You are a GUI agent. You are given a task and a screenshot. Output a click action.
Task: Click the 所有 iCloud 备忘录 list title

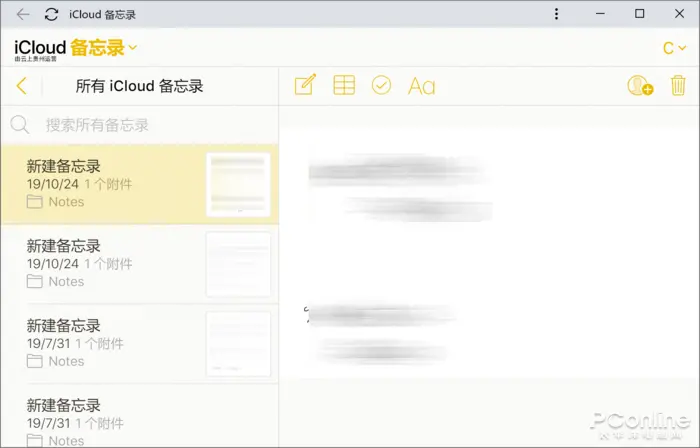click(x=139, y=86)
